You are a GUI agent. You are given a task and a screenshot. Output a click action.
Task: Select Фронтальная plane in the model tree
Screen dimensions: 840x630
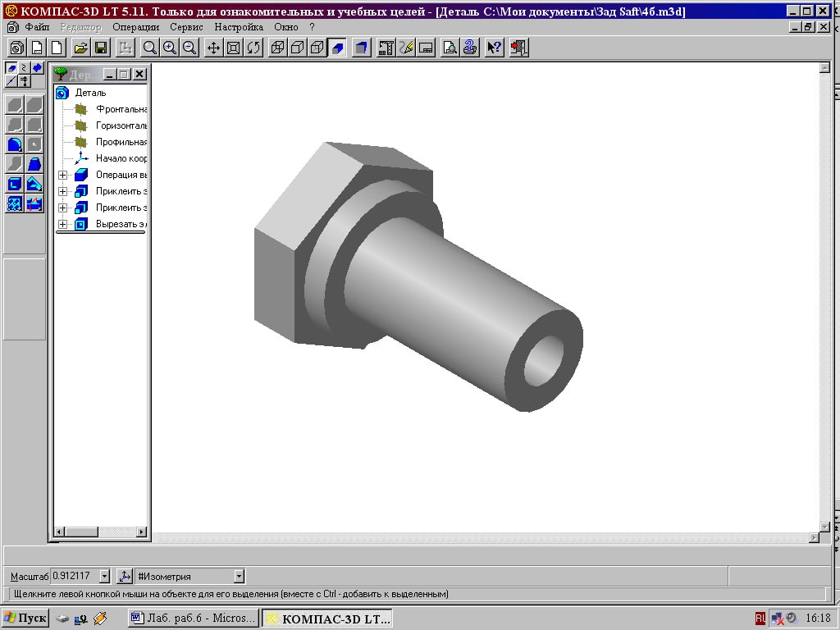pyautogui.click(x=121, y=109)
